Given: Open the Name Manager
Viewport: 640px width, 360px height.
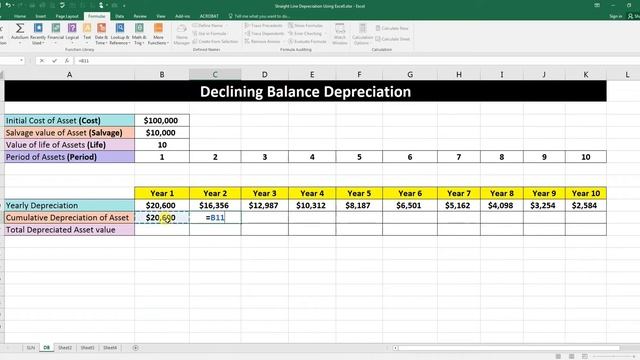Looking at the screenshot, I should click(x=182, y=34).
